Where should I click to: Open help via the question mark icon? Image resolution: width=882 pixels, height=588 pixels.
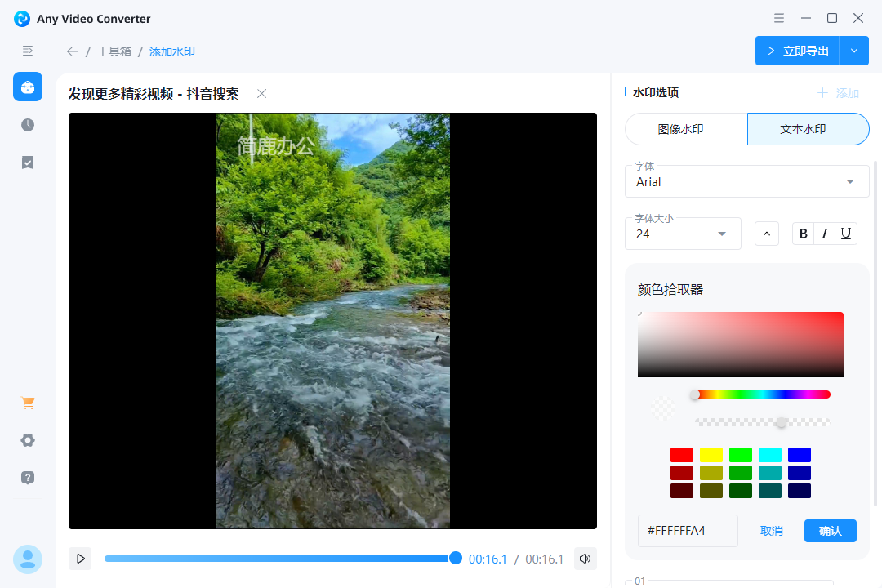tap(27, 478)
